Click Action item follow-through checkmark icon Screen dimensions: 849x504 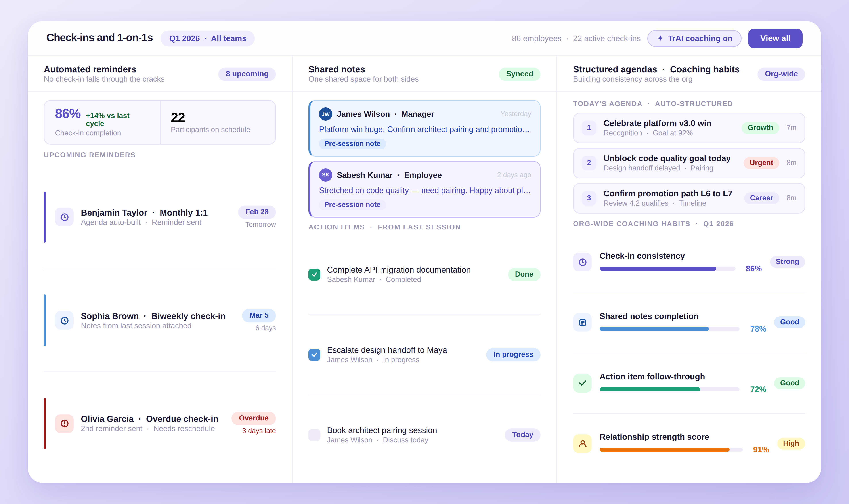582,383
